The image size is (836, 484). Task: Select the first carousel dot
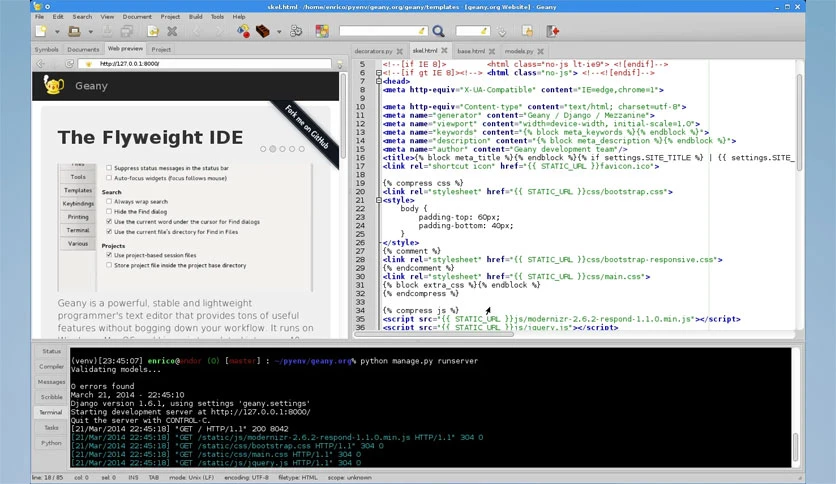(x=263, y=149)
